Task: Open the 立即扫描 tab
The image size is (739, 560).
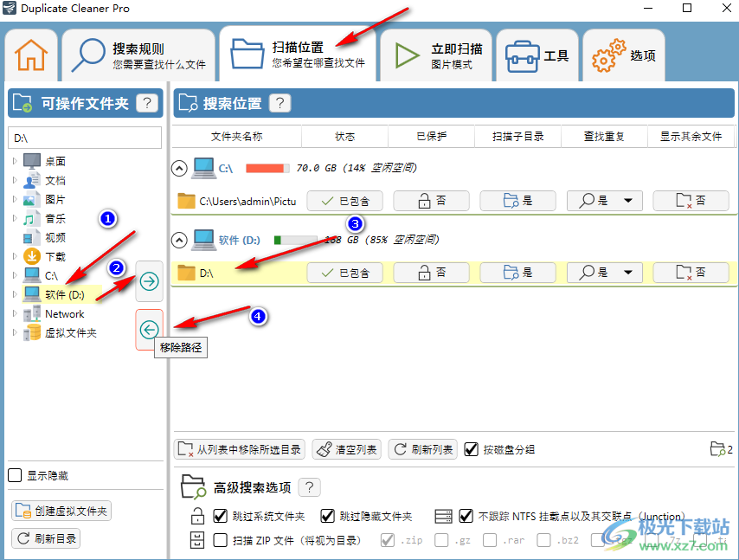Action: [436, 55]
